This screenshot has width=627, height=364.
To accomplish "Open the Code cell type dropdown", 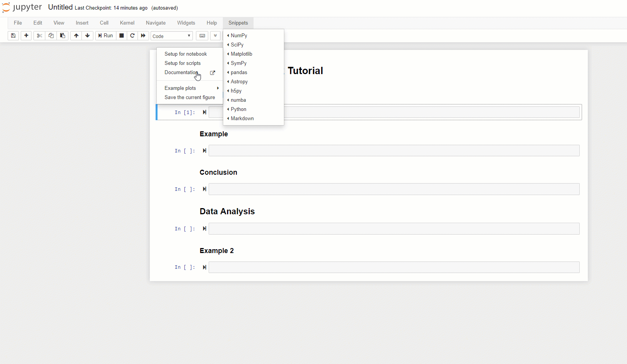I will 172,36.
